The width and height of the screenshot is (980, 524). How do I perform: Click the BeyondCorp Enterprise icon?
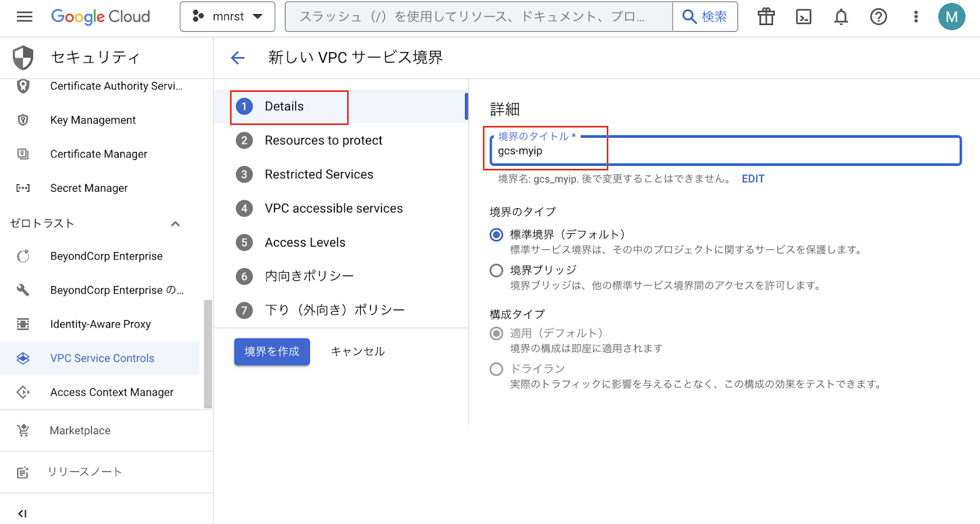pyautogui.click(x=23, y=256)
